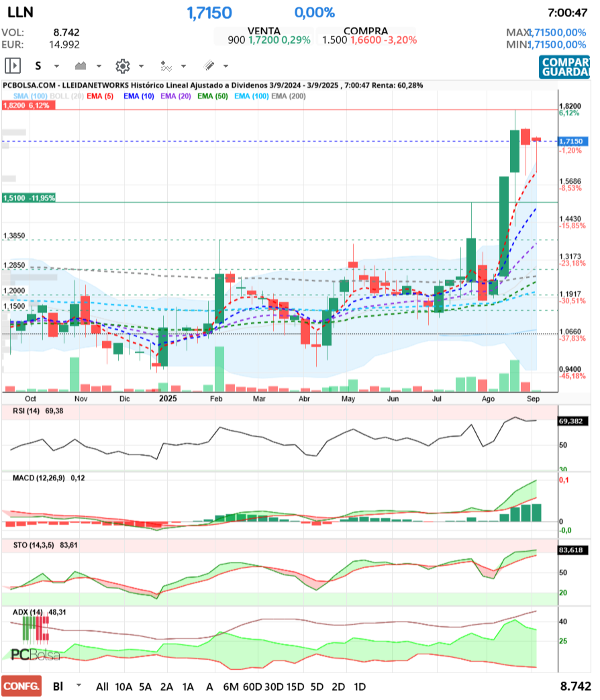Click the add indicator icon

166,66
